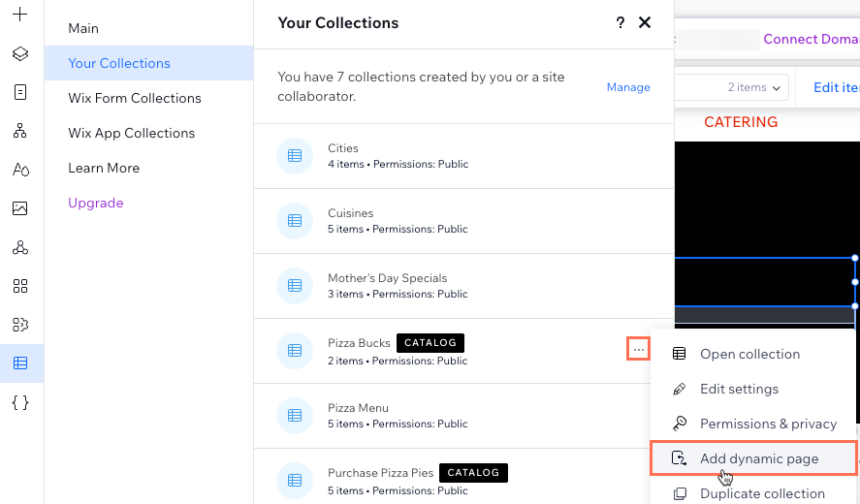Open the code curly braces icon

20,402
